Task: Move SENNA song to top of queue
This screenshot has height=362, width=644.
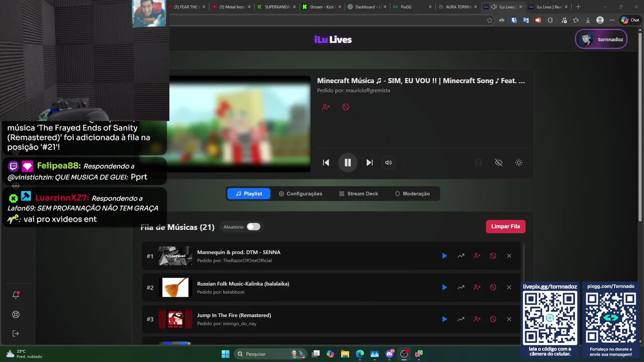Action: tap(461, 256)
